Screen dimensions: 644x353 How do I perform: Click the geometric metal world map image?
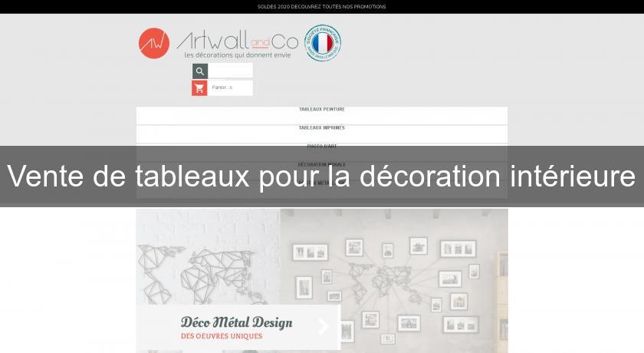click(x=209, y=257)
